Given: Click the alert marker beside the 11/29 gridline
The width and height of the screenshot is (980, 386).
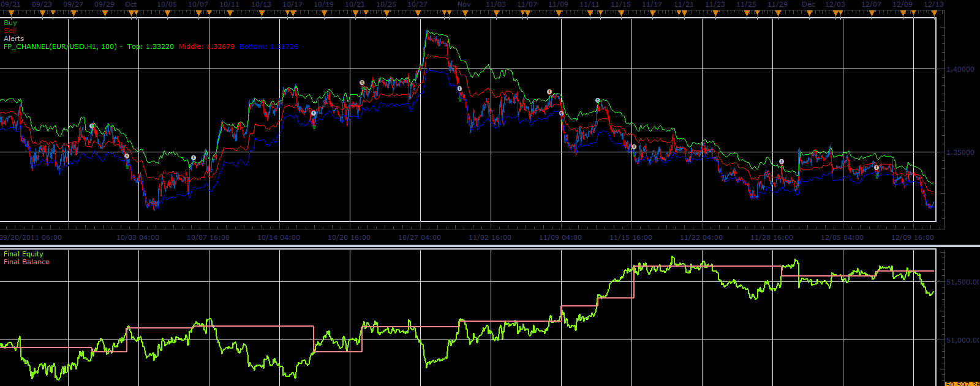Looking at the screenshot, I should click(x=782, y=161).
